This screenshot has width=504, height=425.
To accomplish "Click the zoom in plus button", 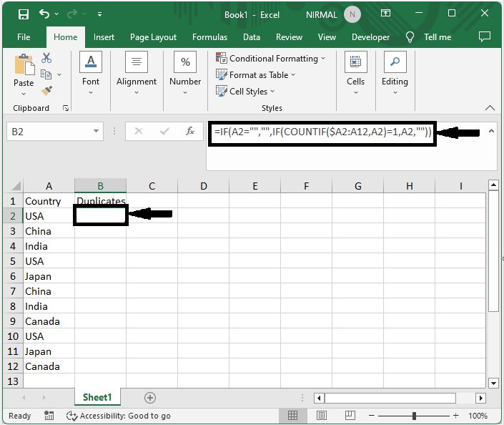I will tap(456, 416).
